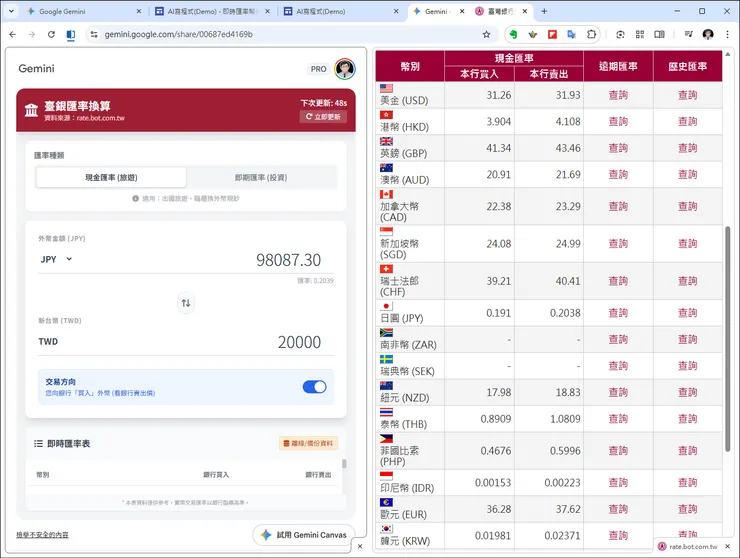Click the Gemini account avatar picture
The image size is (740, 558).
[x=345, y=69]
